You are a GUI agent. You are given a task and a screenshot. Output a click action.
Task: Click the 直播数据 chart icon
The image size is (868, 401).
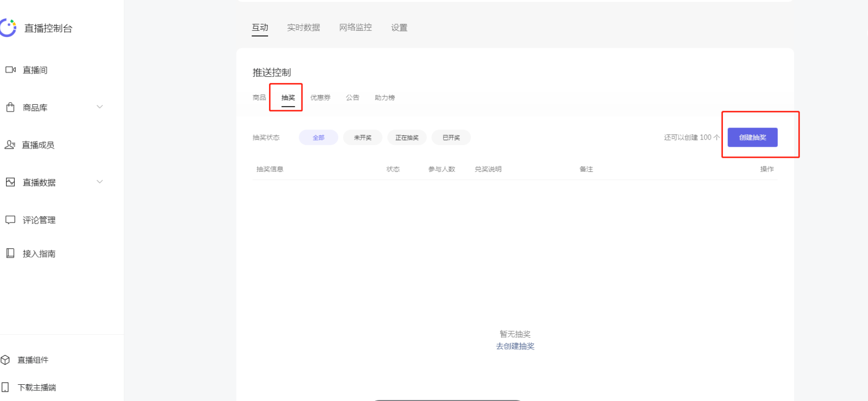point(10,182)
